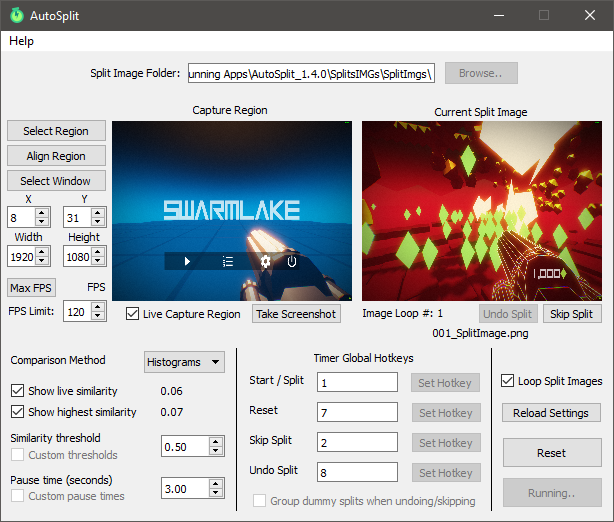Click the Current Split Image preview
The width and height of the screenshot is (614, 522).
pyautogui.click(x=482, y=211)
